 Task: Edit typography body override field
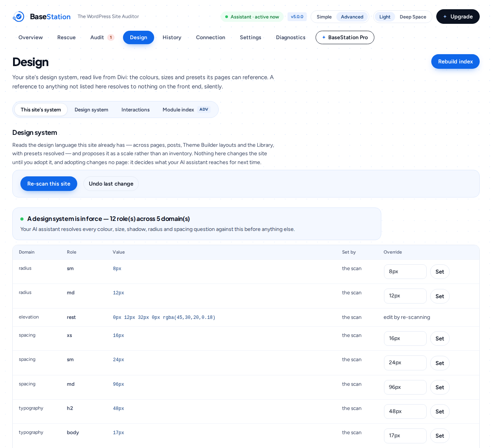click(405, 436)
